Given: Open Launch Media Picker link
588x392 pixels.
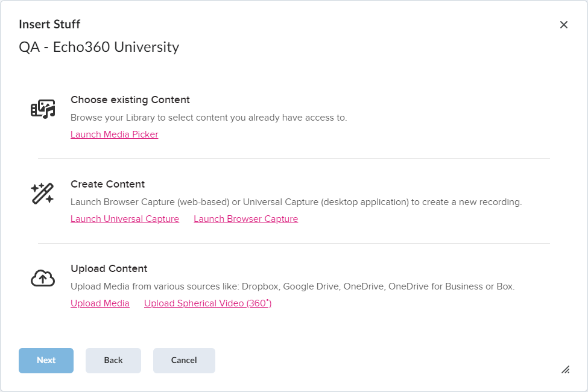Looking at the screenshot, I should coord(115,134).
